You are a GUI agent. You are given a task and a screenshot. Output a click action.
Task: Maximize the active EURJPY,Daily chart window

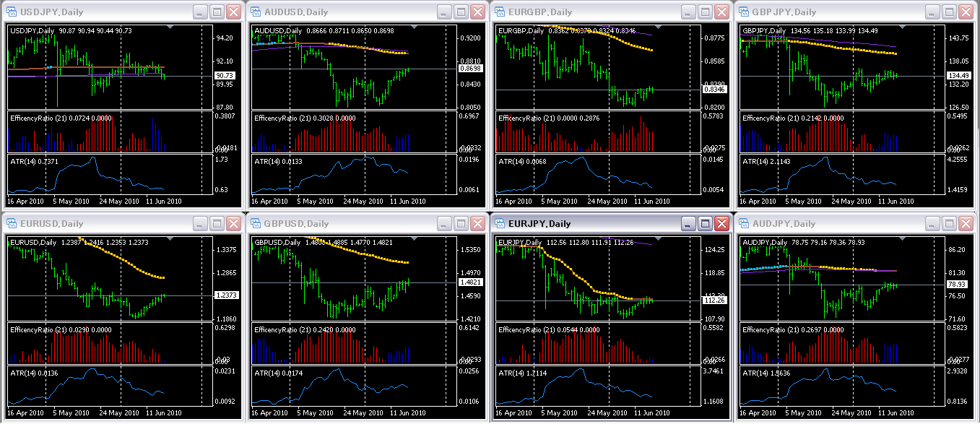coord(706,224)
